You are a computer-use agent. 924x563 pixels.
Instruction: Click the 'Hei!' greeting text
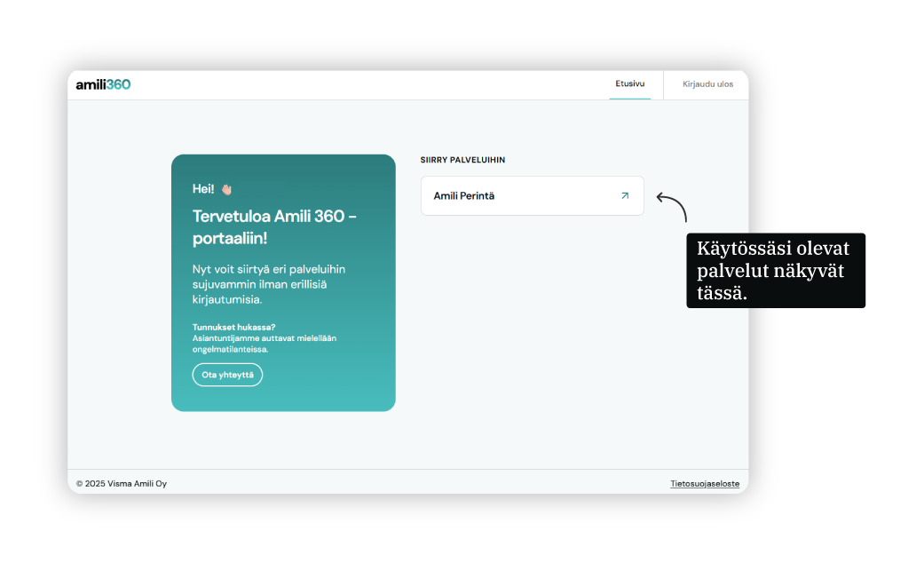click(203, 189)
